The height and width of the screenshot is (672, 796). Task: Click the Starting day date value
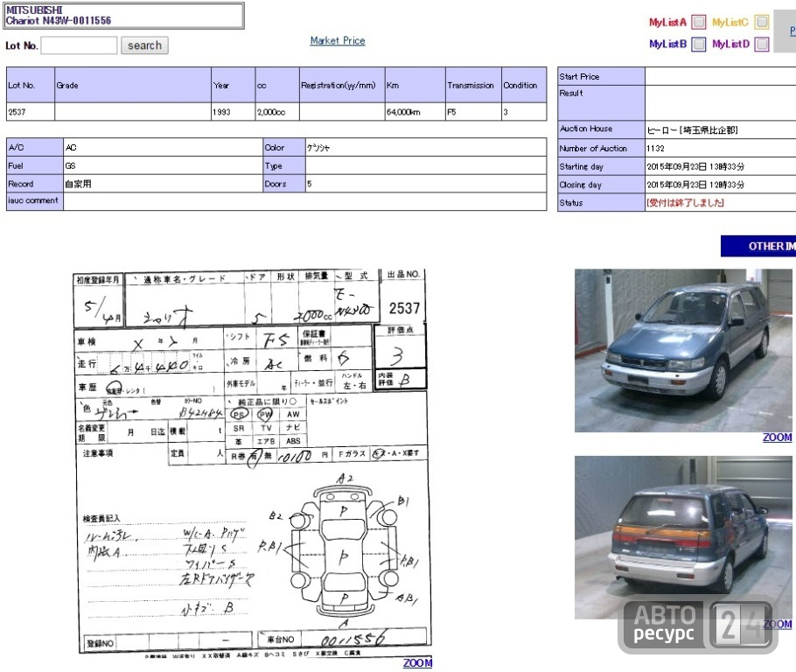tap(695, 166)
